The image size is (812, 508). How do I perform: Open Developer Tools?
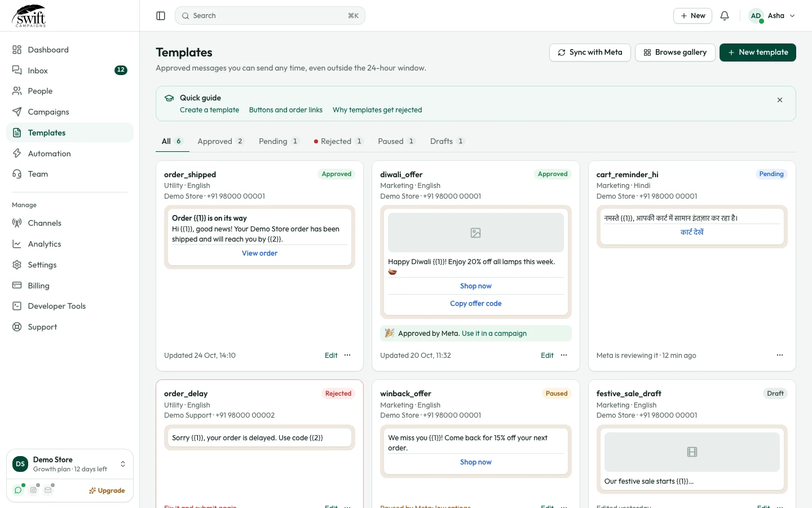(x=70, y=306)
